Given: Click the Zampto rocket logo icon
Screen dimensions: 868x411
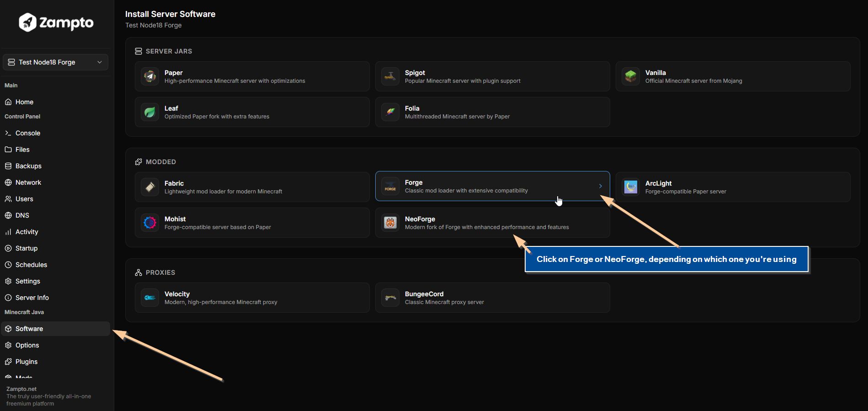Looking at the screenshot, I should 27,22.
